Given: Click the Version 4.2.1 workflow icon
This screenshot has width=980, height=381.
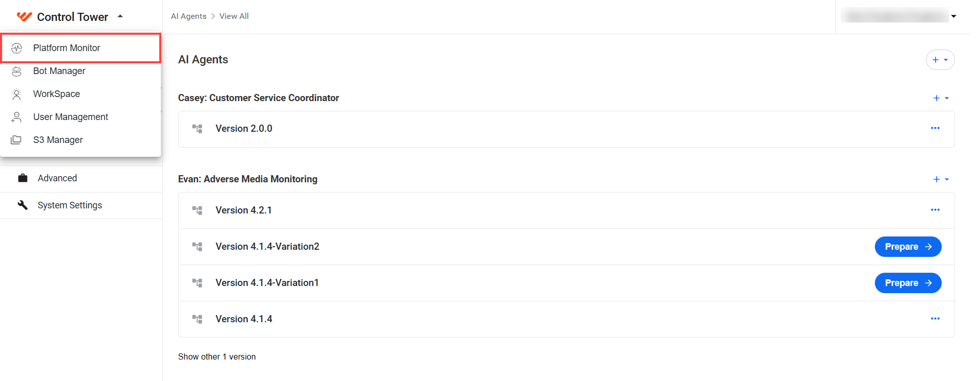Looking at the screenshot, I should tap(197, 210).
